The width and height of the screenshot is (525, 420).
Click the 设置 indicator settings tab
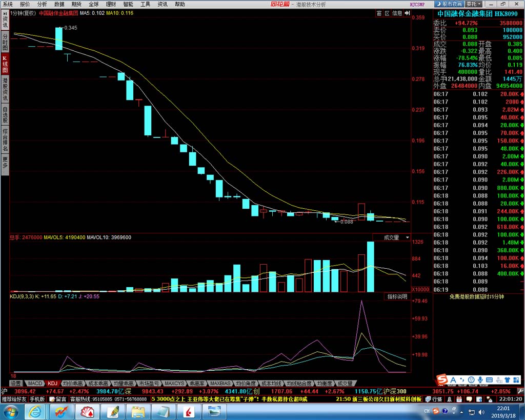[x=15, y=383]
